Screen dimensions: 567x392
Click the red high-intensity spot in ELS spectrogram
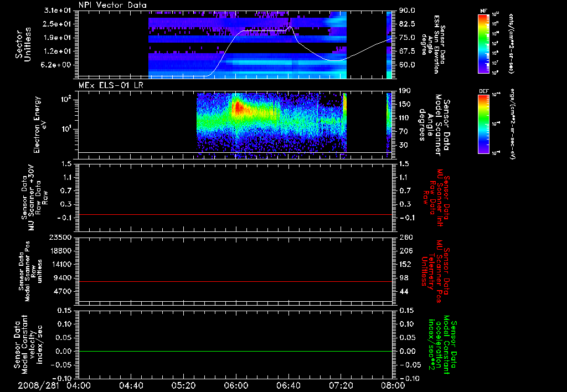coord(238,107)
